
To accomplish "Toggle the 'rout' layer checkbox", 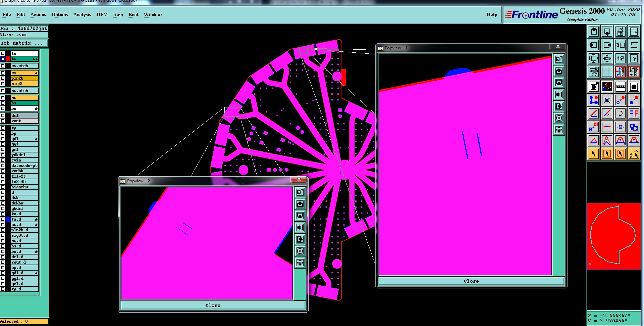I will point(3,121).
